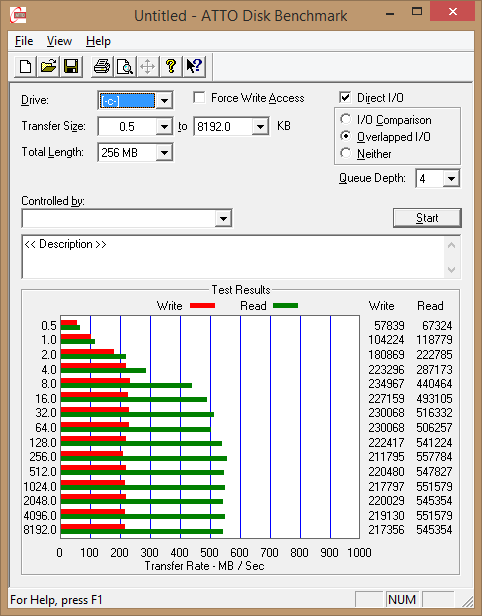Click the Description scrollbar down arrow
The image size is (482, 616).
click(x=452, y=270)
